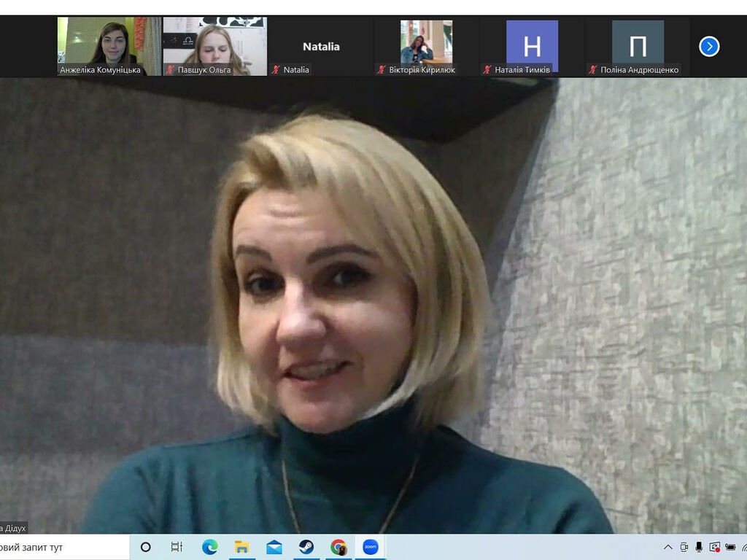Screen dimensions: 747x560
Task: Show next participants with the blue arrow
Action: pyautogui.click(x=709, y=47)
